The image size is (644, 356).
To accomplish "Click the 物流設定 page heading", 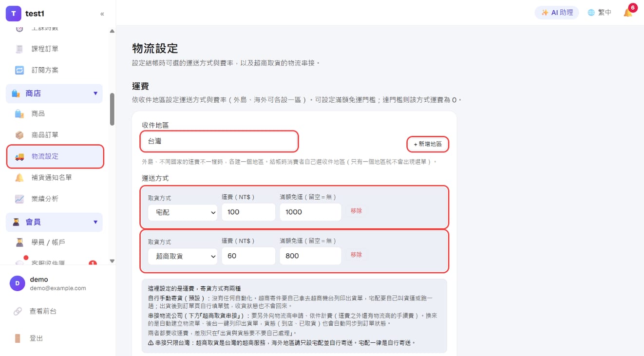I will (155, 49).
